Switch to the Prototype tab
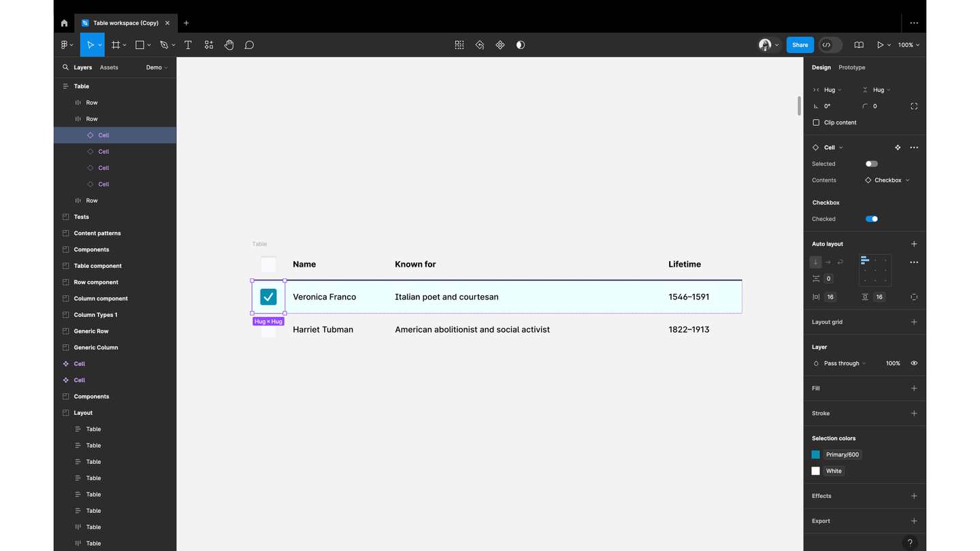The image size is (980, 551). click(x=851, y=67)
